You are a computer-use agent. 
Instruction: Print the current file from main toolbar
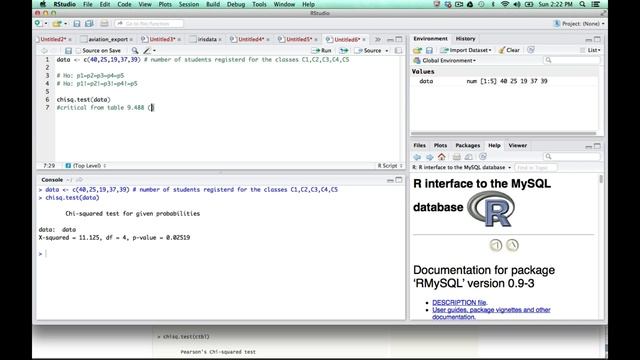point(104,24)
